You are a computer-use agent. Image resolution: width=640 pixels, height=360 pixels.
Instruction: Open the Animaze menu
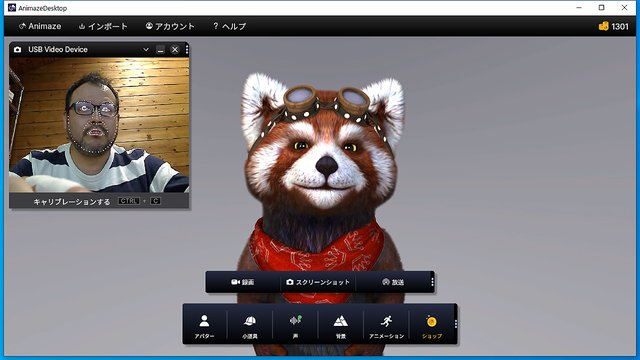[x=40, y=27]
